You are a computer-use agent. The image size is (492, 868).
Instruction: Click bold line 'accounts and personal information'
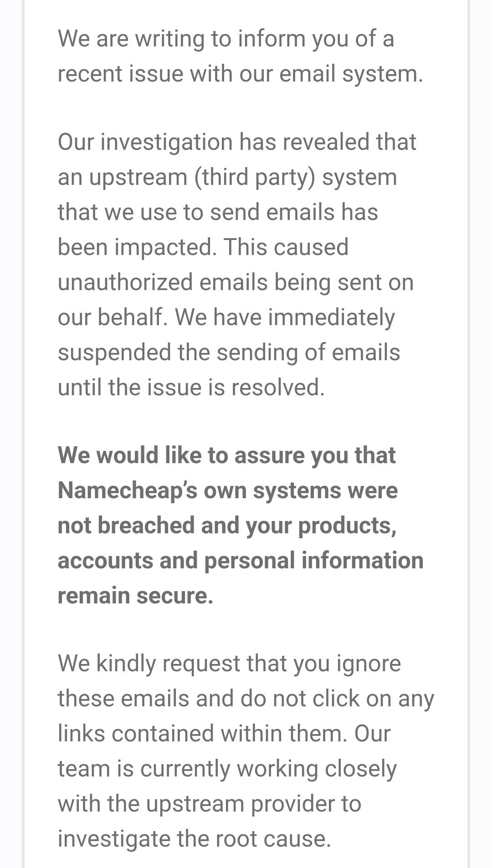(x=241, y=561)
